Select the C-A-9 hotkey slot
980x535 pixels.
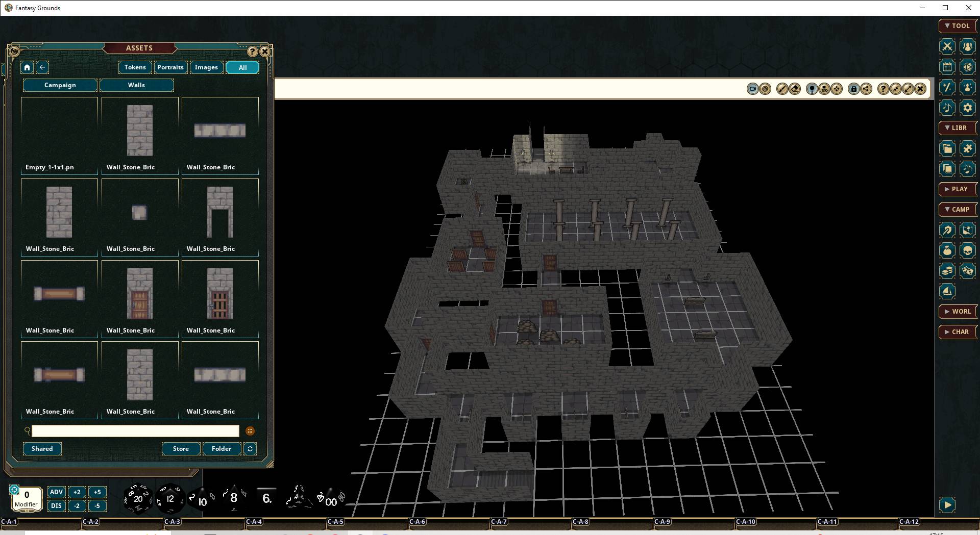694,522
